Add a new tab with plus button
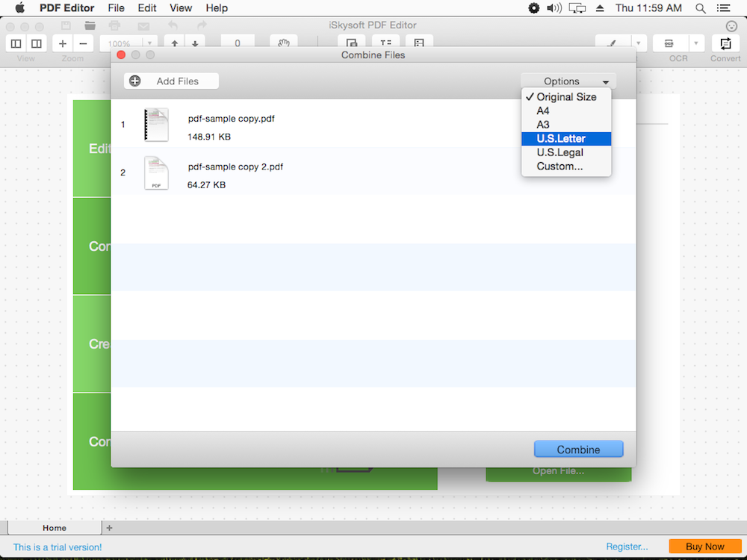 tap(109, 528)
